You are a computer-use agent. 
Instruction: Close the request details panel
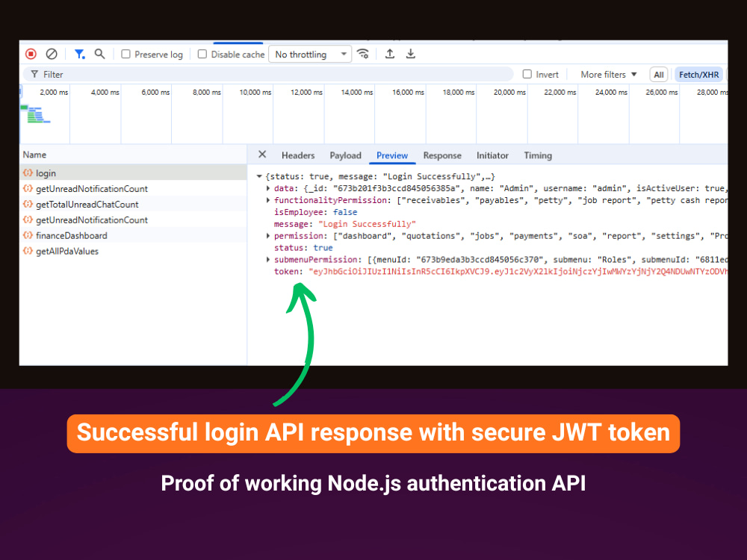click(262, 155)
